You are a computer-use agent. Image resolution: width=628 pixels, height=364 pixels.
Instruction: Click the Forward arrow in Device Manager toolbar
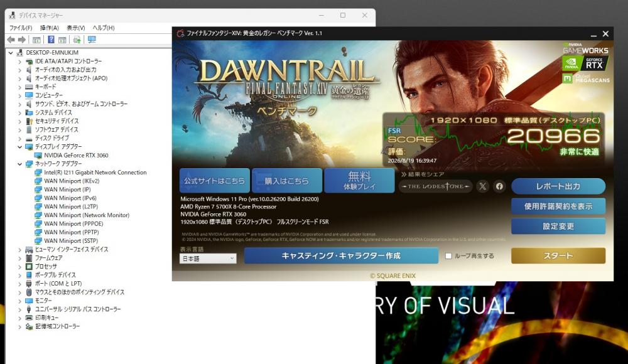[x=22, y=40]
